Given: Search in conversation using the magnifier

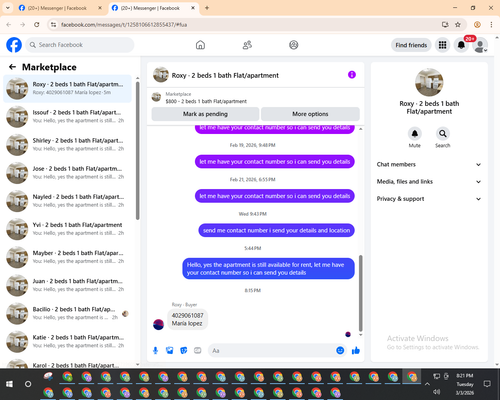Looking at the screenshot, I should (x=443, y=134).
